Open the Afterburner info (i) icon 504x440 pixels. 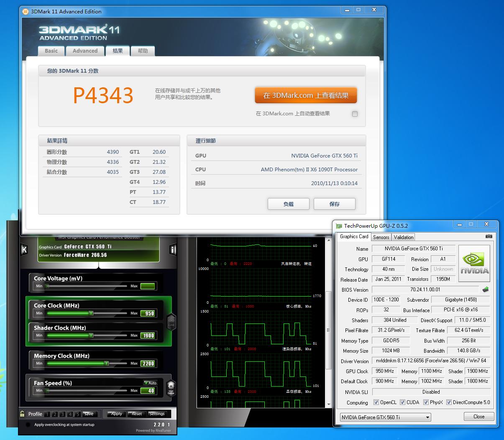point(173,249)
